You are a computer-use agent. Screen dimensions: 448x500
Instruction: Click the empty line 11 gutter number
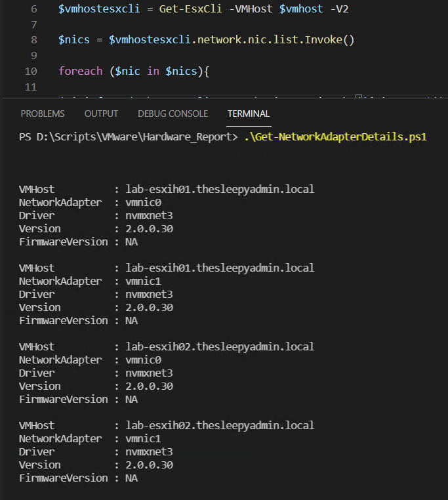[x=31, y=87]
